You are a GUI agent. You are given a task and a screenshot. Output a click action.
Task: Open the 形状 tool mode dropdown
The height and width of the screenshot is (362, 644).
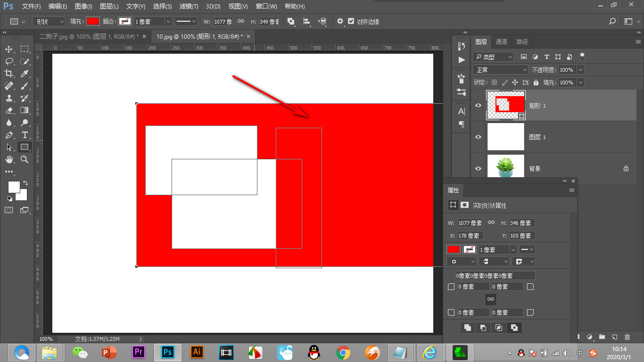[49, 22]
